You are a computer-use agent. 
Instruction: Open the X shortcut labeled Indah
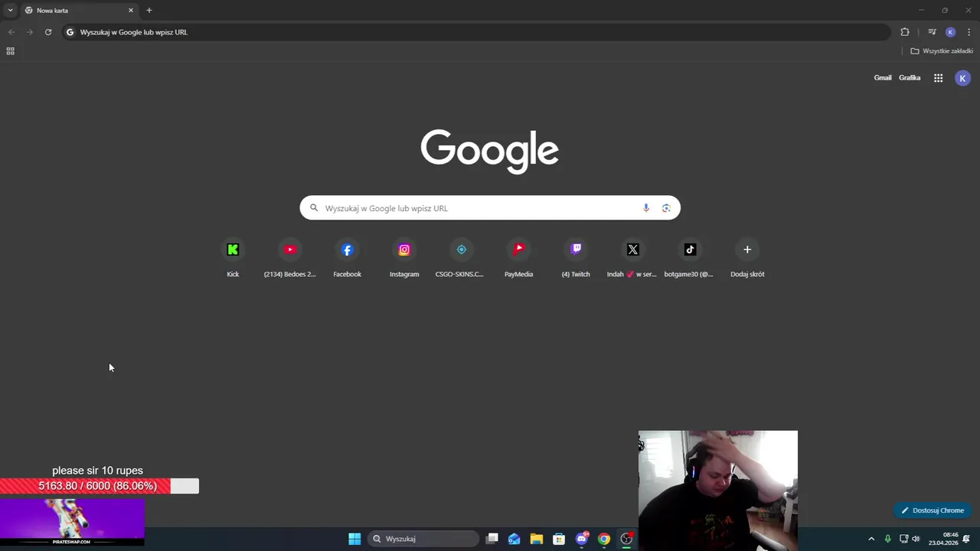tap(632, 258)
